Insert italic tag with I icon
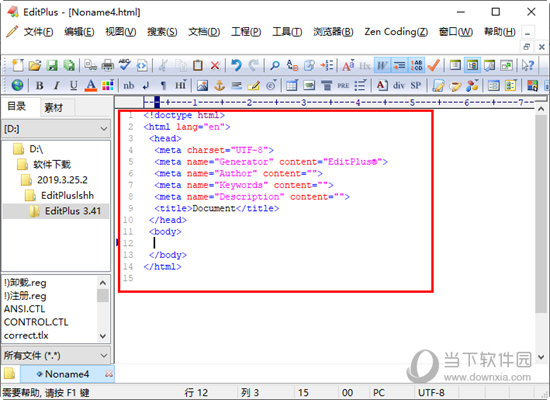This screenshot has height=400, width=550. [x=56, y=85]
